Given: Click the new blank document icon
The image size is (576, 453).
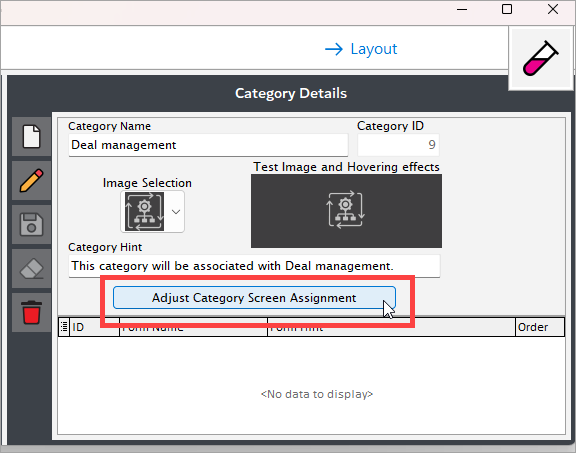Looking at the screenshot, I should (x=32, y=136).
